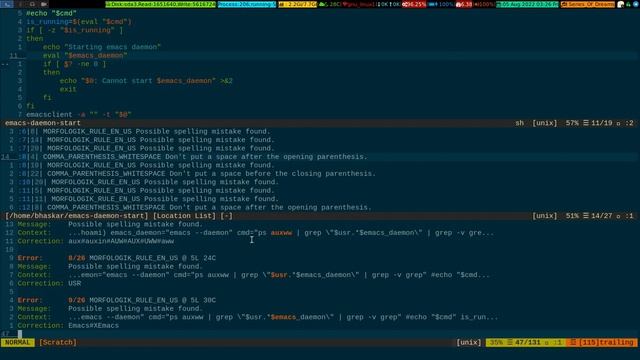Select entry ':8|22| COMMA_PARENTHESIS_WHITESPACE'

pyautogui.click(x=197, y=174)
